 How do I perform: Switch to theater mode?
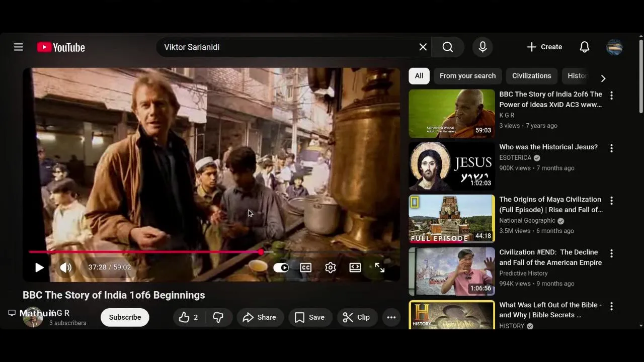click(x=355, y=267)
